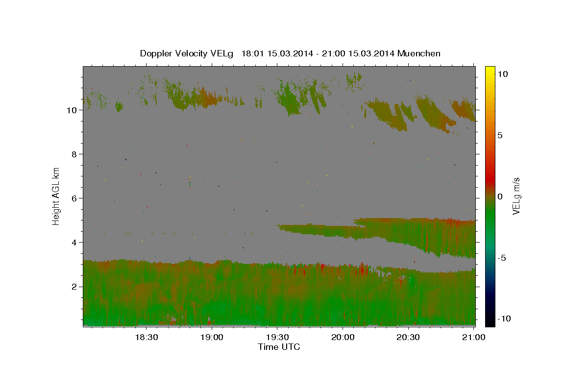The width and height of the screenshot is (588, 392).
Task: Click the height axis label 4
Action: click(75, 243)
